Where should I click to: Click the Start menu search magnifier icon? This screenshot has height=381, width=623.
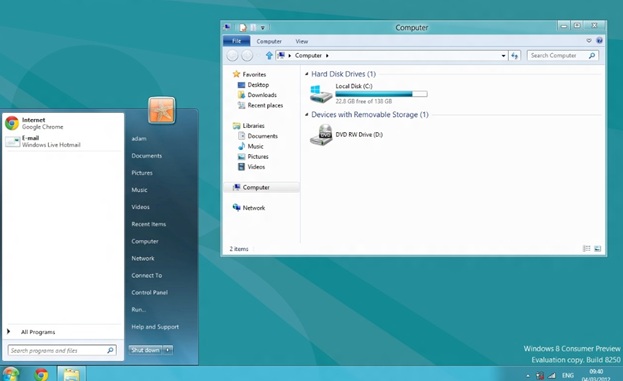click(x=110, y=350)
